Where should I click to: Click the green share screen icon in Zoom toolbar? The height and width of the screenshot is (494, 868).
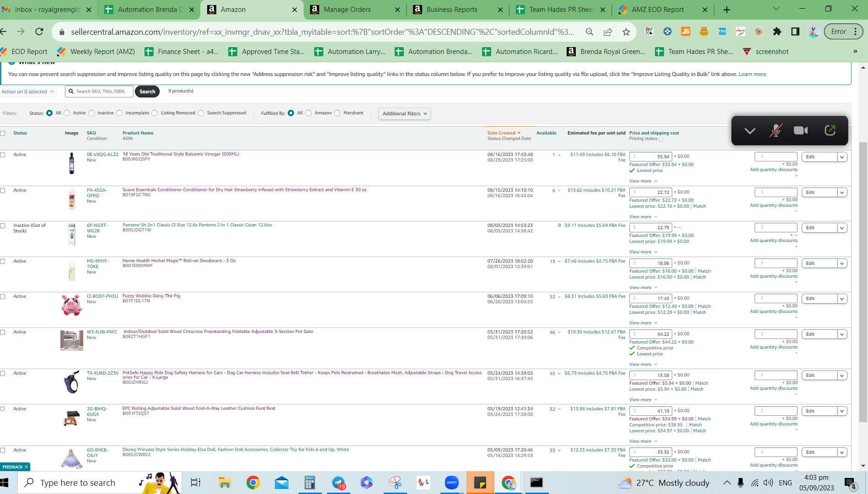[830, 131]
